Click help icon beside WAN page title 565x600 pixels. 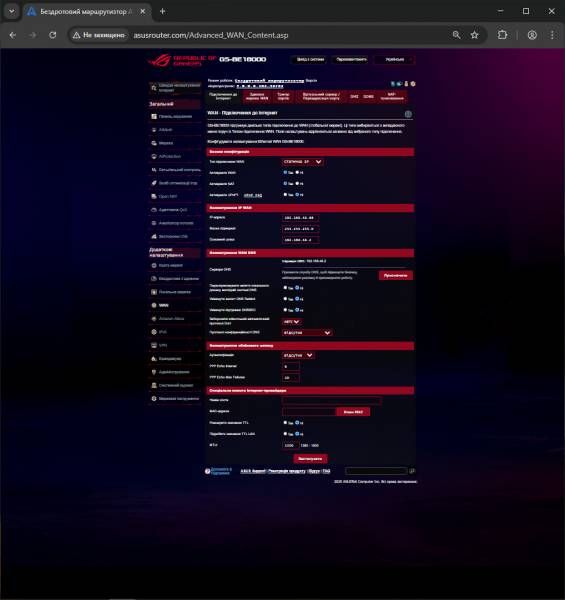408,114
